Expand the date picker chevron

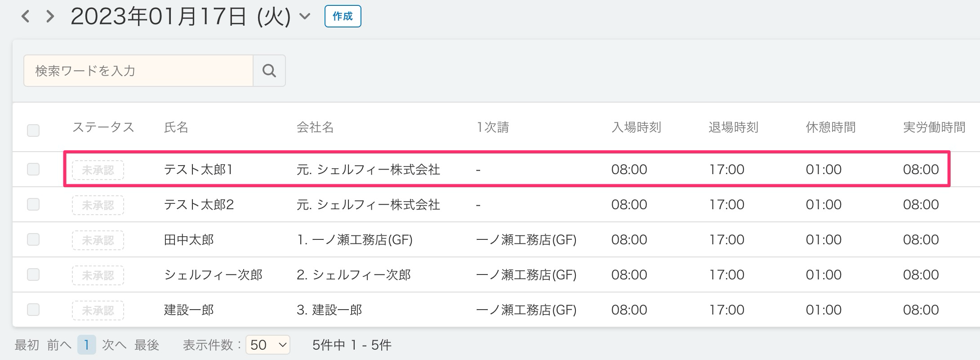pos(305,17)
